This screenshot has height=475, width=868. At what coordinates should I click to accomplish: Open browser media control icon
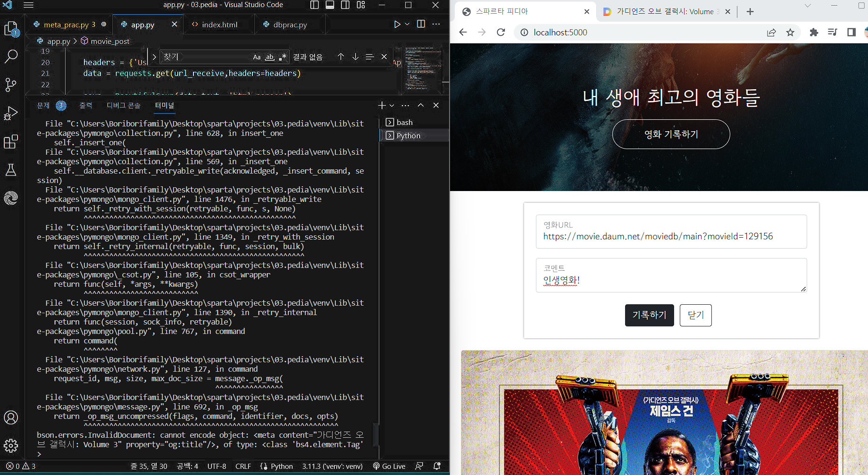pyautogui.click(x=833, y=32)
